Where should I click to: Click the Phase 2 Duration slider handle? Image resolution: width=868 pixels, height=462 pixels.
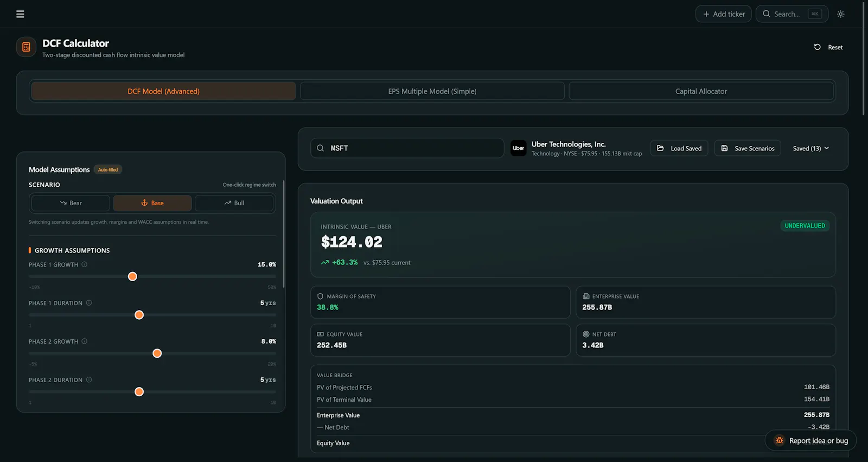point(139,392)
